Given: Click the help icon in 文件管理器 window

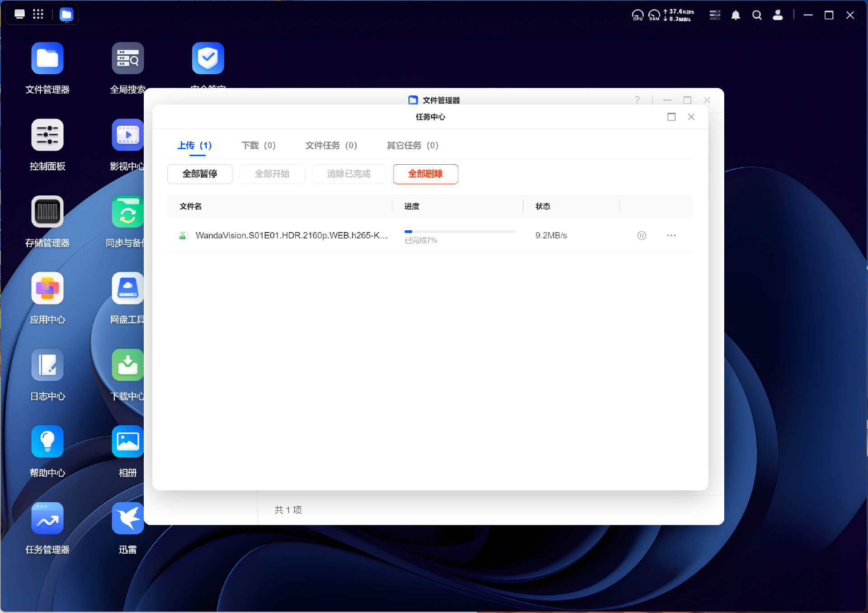Looking at the screenshot, I should (x=637, y=100).
